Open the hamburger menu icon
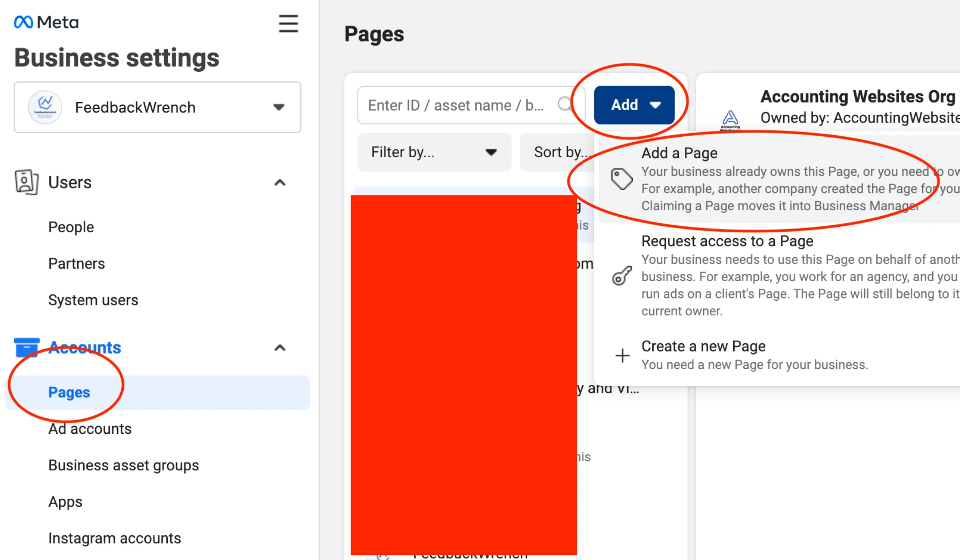This screenshot has width=960, height=560. (x=288, y=23)
